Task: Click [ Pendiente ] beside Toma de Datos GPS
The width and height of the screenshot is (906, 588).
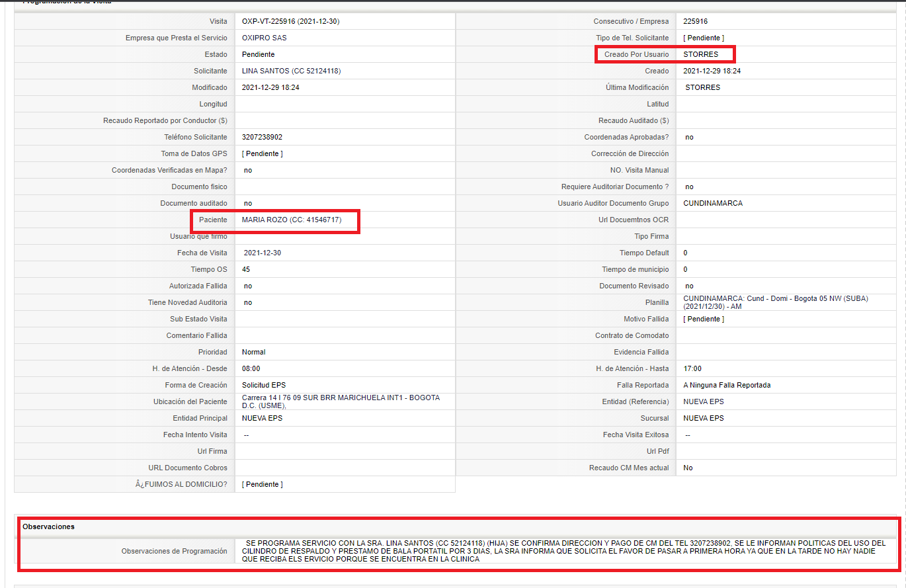Action: point(263,153)
